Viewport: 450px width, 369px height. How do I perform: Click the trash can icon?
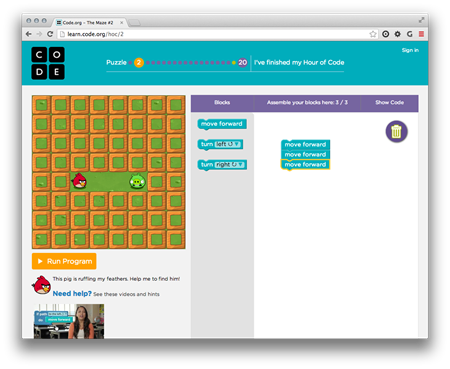(x=397, y=131)
